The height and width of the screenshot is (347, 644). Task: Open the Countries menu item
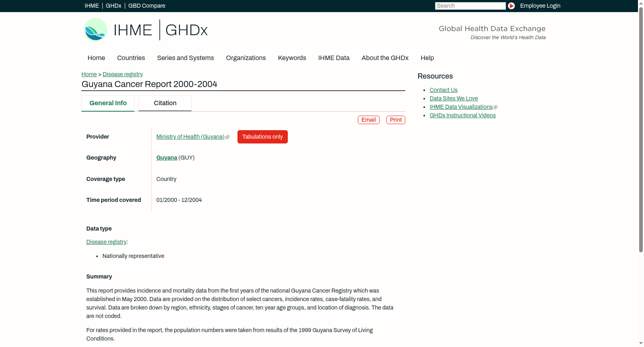pos(131,58)
